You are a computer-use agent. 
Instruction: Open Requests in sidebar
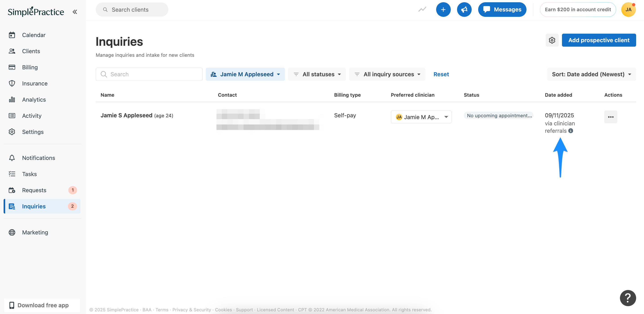[x=34, y=190]
